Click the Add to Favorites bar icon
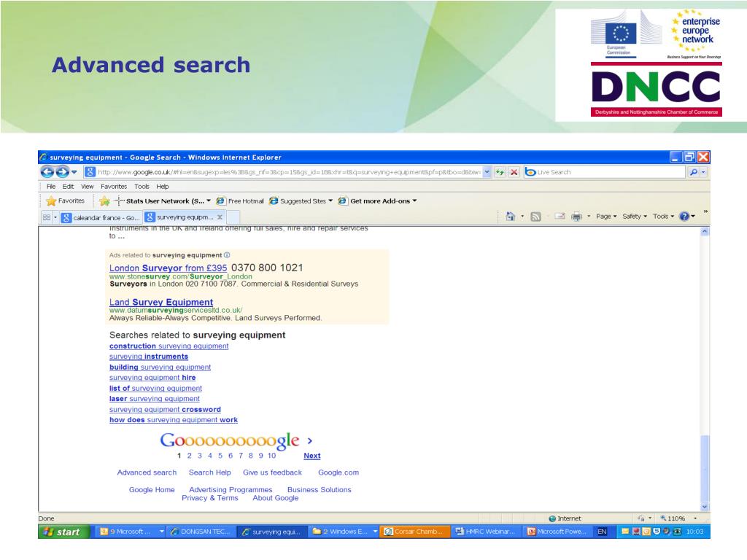The height and width of the screenshot is (560, 747). (104, 201)
